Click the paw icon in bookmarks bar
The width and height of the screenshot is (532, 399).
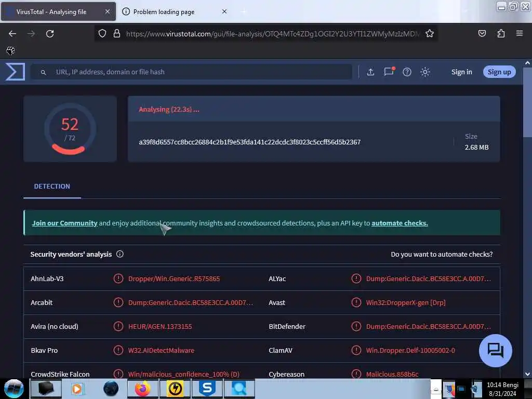[10, 50]
